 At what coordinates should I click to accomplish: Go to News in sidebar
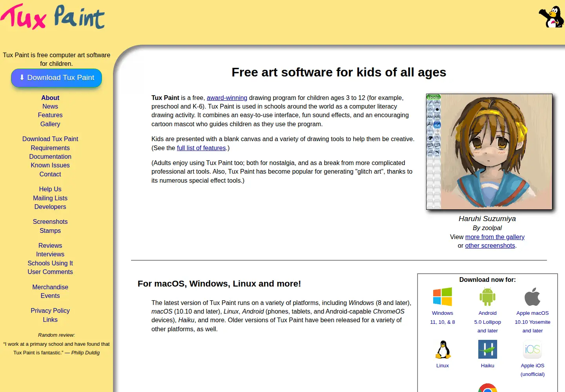(50, 106)
